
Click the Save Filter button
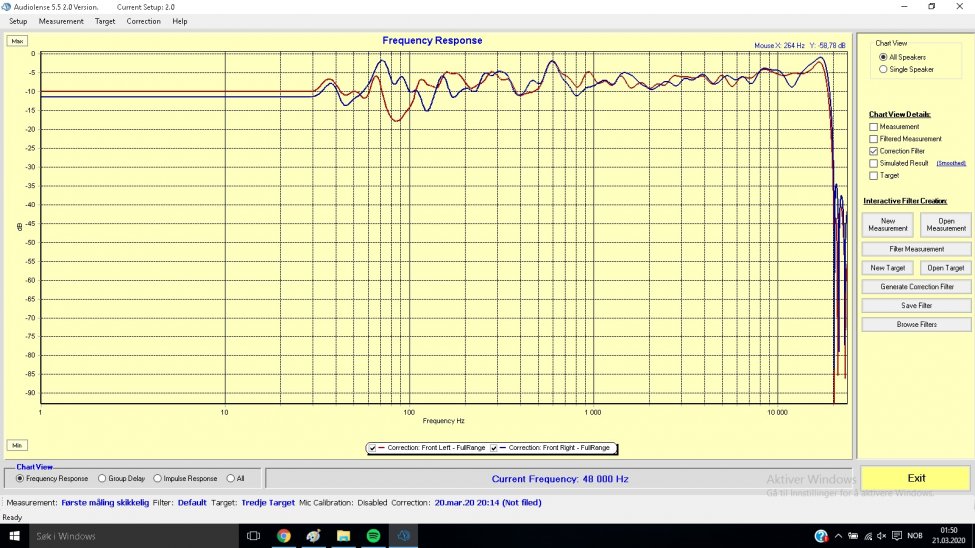(917, 306)
